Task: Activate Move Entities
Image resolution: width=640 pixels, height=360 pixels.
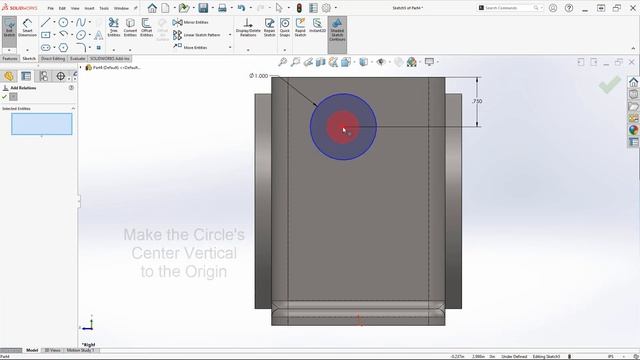Action: pos(190,47)
